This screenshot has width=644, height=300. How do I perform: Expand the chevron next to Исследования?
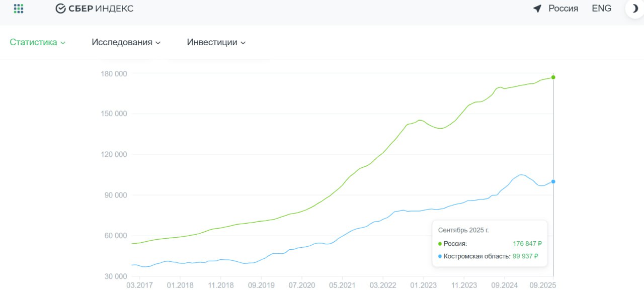pyautogui.click(x=158, y=43)
